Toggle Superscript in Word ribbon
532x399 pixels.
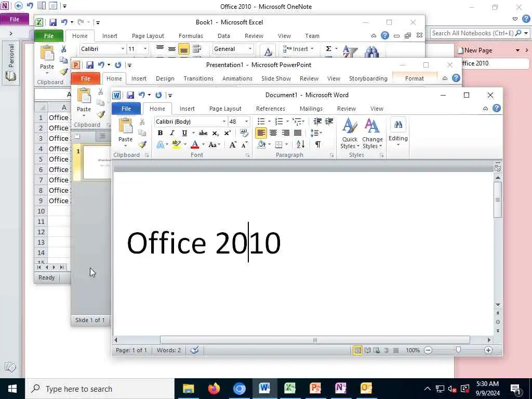(228, 133)
